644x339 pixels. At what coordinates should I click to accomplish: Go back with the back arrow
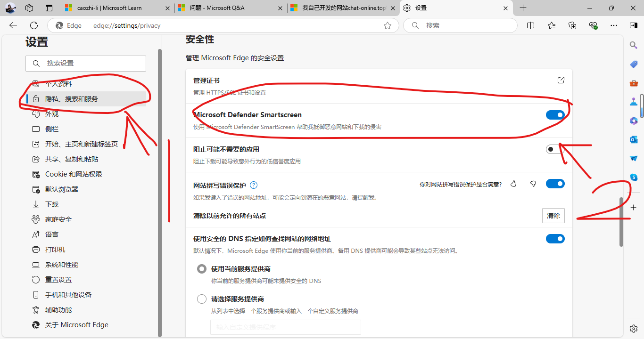[x=13, y=25]
